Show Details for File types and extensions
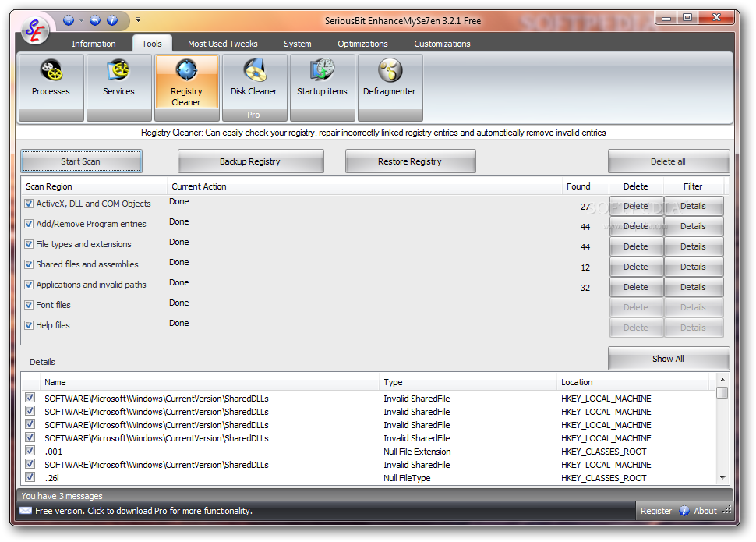This screenshot has height=542, width=756. tap(694, 246)
